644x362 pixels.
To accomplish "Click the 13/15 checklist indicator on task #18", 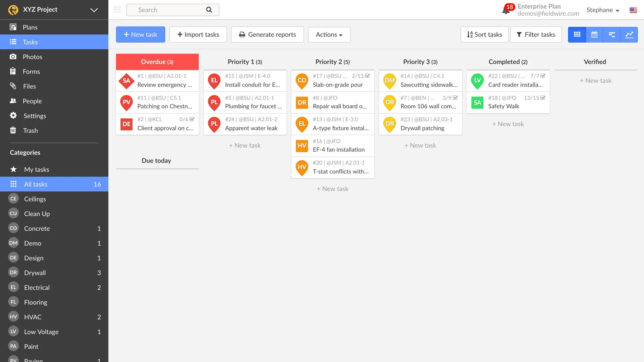I will (x=535, y=98).
